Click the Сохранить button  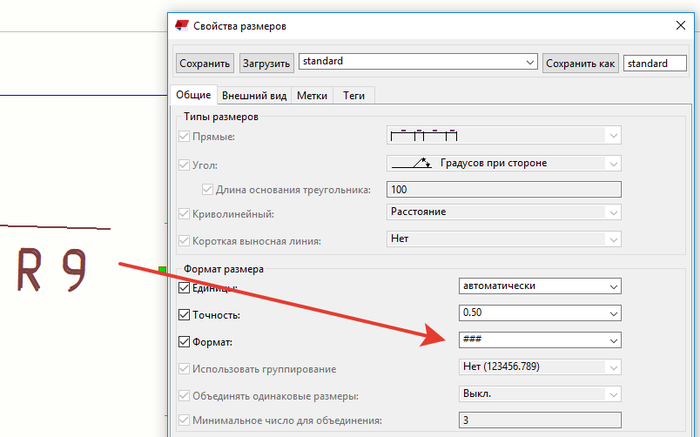(204, 63)
